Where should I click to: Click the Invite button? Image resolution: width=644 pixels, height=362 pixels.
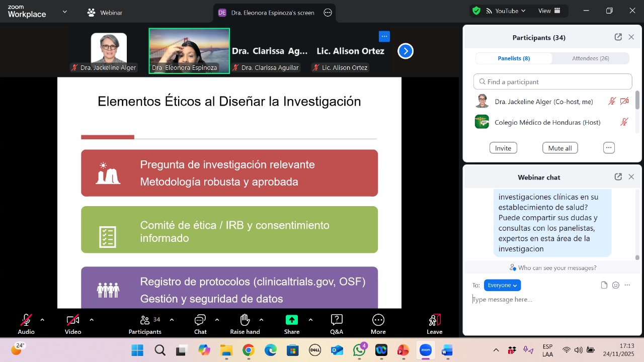click(x=503, y=148)
